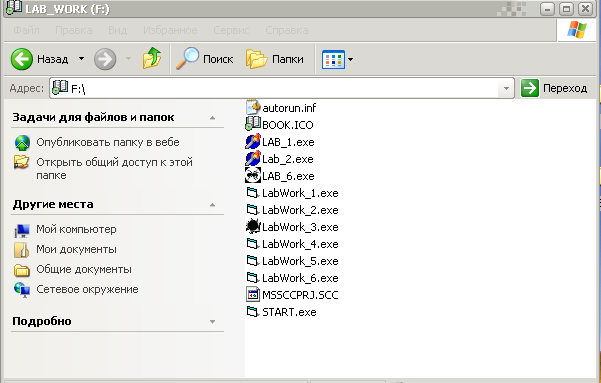
Task: Click the green Go arrow icon
Action: (530, 88)
